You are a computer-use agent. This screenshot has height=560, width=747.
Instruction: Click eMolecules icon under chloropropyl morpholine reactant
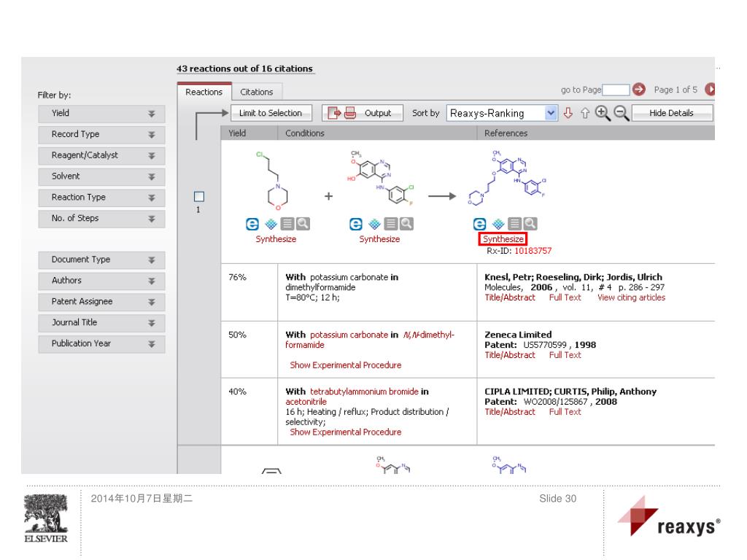(252, 224)
